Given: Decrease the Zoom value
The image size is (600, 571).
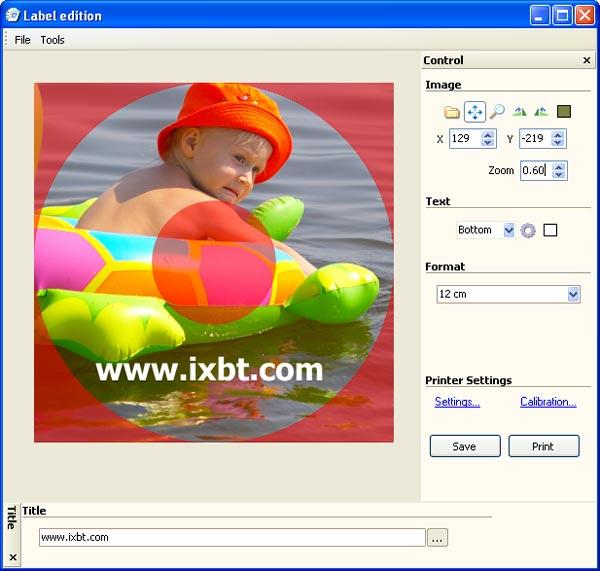Looking at the screenshot, I should [x=559, y=175].
